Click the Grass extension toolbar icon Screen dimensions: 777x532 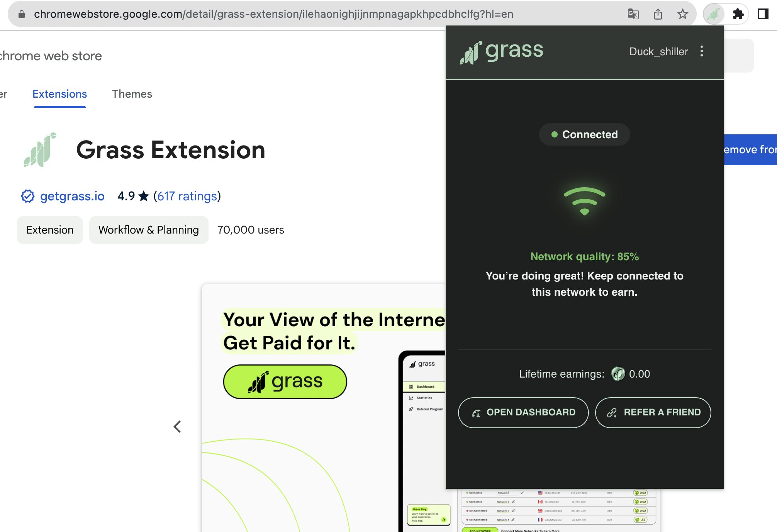tap(713, 14)
